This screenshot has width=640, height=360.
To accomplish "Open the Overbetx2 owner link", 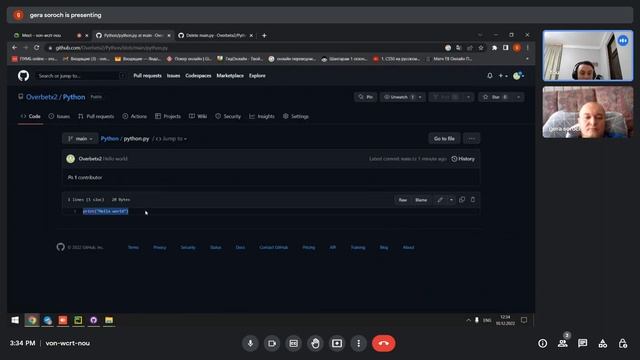I will (x=42, y=97).
